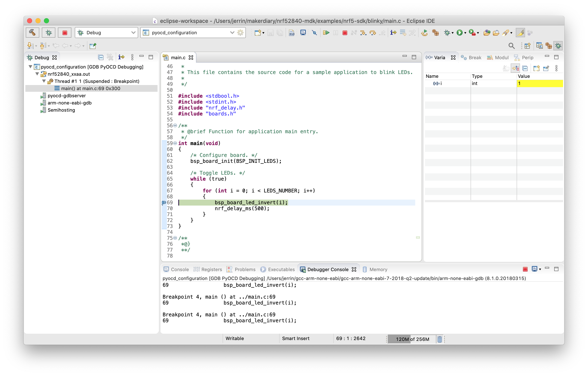Click the New wizard toolbar icon
The height and width of the screenshot is (376, 588).
point(257,33)
